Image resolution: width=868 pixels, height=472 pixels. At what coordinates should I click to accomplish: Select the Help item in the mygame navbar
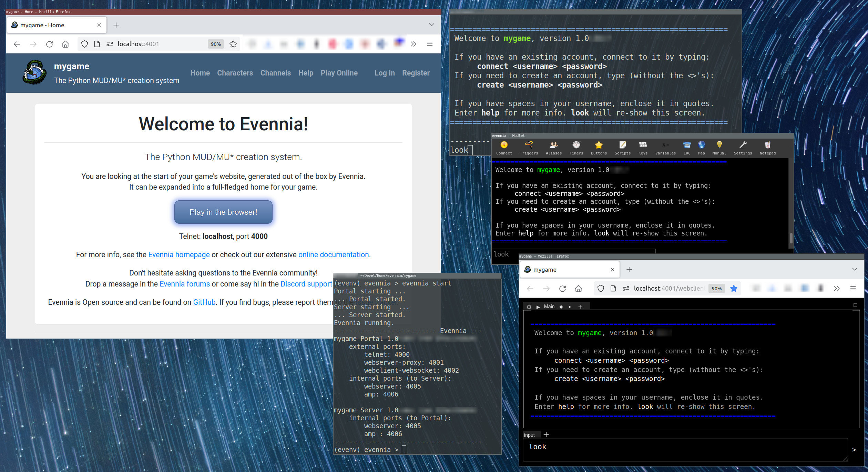point(305,73)
